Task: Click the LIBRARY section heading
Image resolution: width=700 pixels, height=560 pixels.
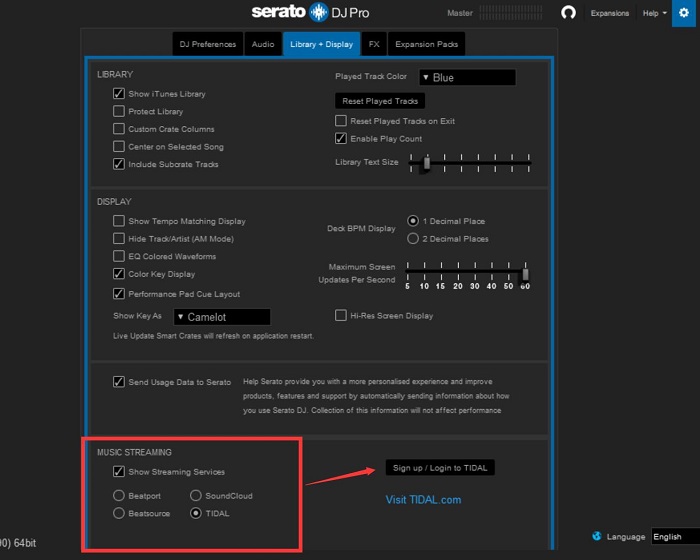Action: click(x=115, y=74)
